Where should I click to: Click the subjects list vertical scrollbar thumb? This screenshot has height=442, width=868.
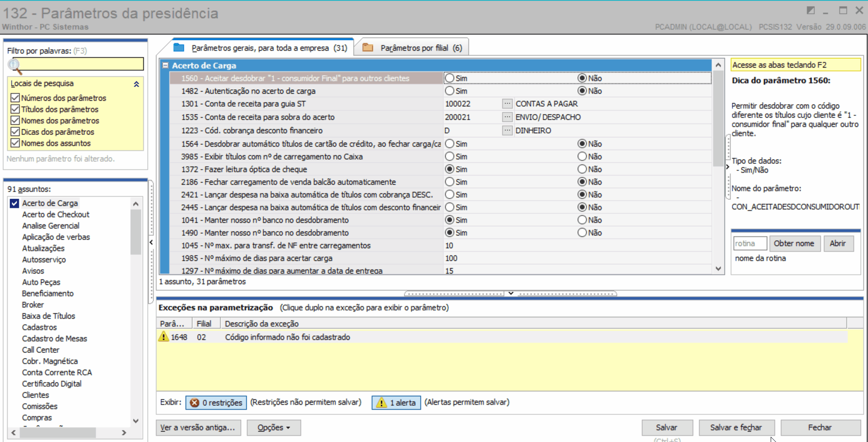(x=135, y=232)
